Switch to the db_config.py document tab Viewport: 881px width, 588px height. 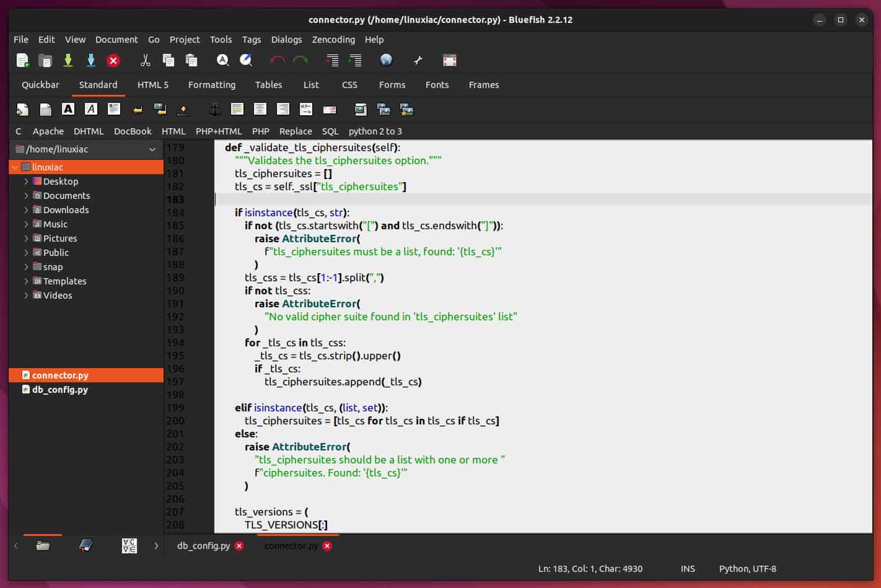pos(203,546)
